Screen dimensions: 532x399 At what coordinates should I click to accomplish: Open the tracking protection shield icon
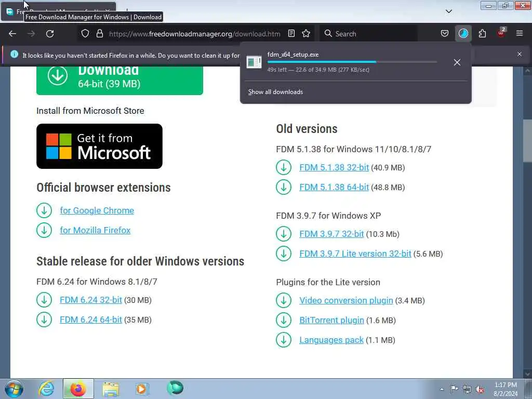pos(85,34)
